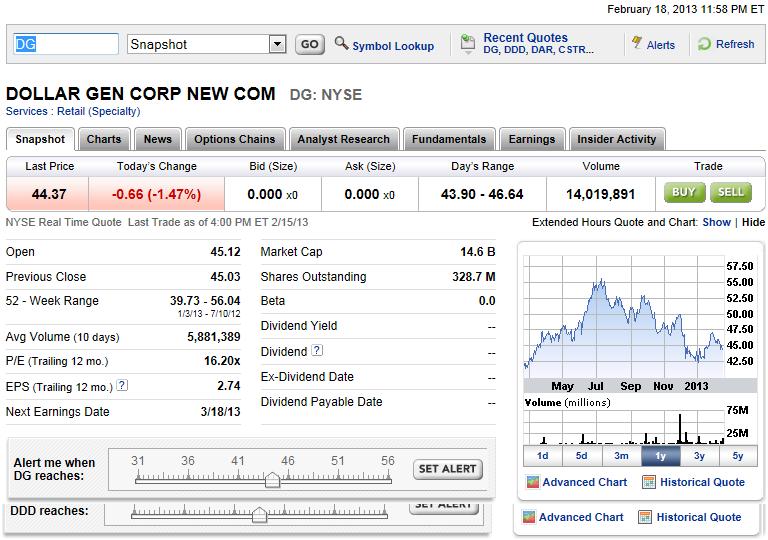Image resolution: width=768 pixels, height=540 pixels.
Task: Click the GO button
Action: coord(309,44)
